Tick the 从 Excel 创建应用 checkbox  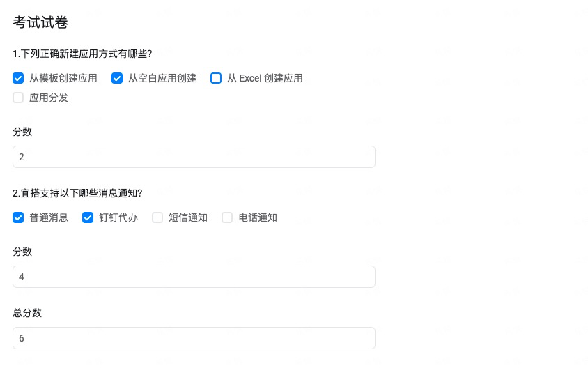pos(216,78)
